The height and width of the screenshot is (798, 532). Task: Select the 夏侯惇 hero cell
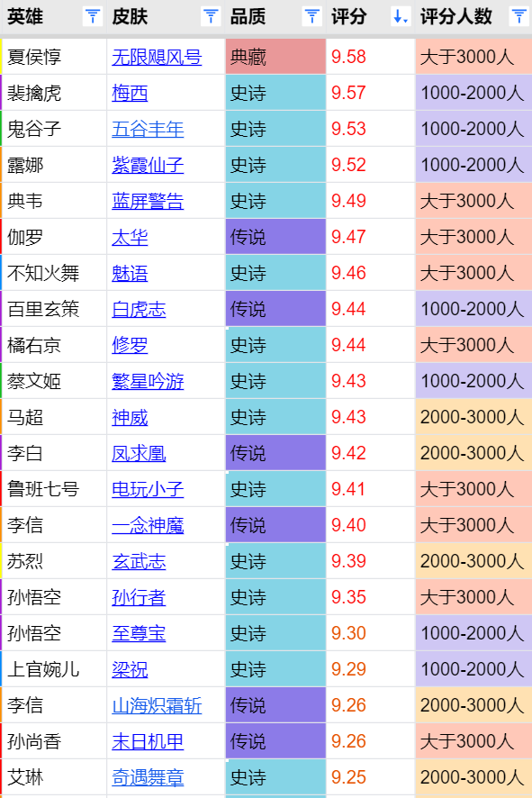pos(54,57)
